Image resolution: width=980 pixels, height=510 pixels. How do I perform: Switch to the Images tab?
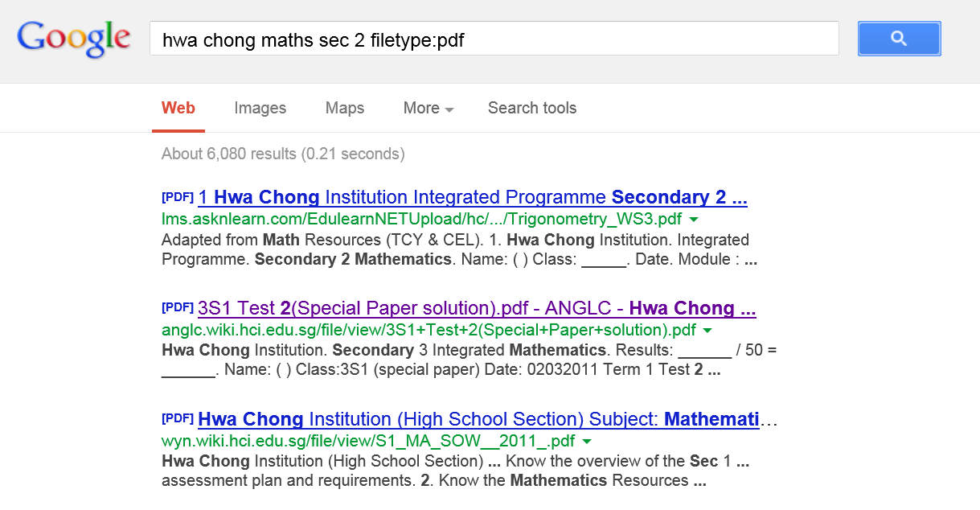pos(260,109)
